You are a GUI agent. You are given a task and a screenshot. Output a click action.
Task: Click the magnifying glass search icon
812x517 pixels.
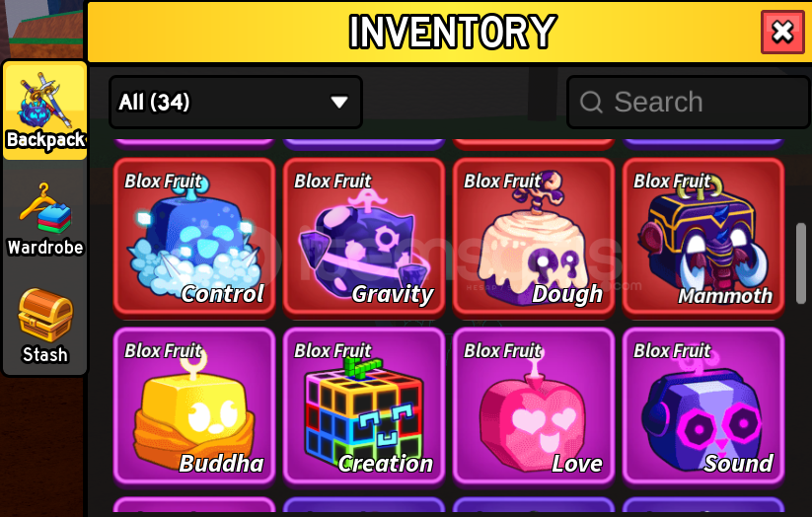[591, 102]
